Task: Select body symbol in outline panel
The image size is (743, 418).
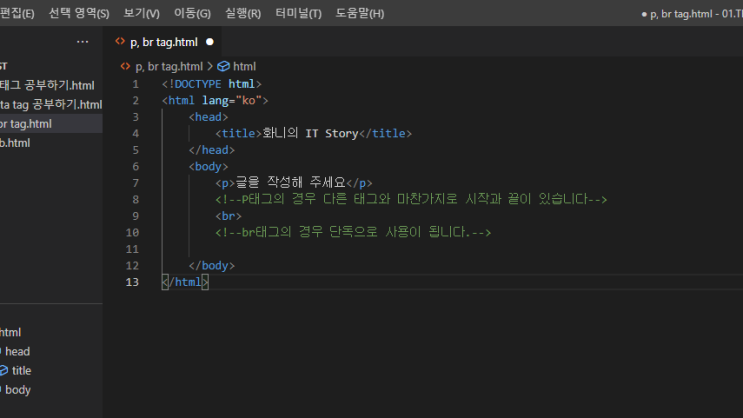Action: (18, 390)
